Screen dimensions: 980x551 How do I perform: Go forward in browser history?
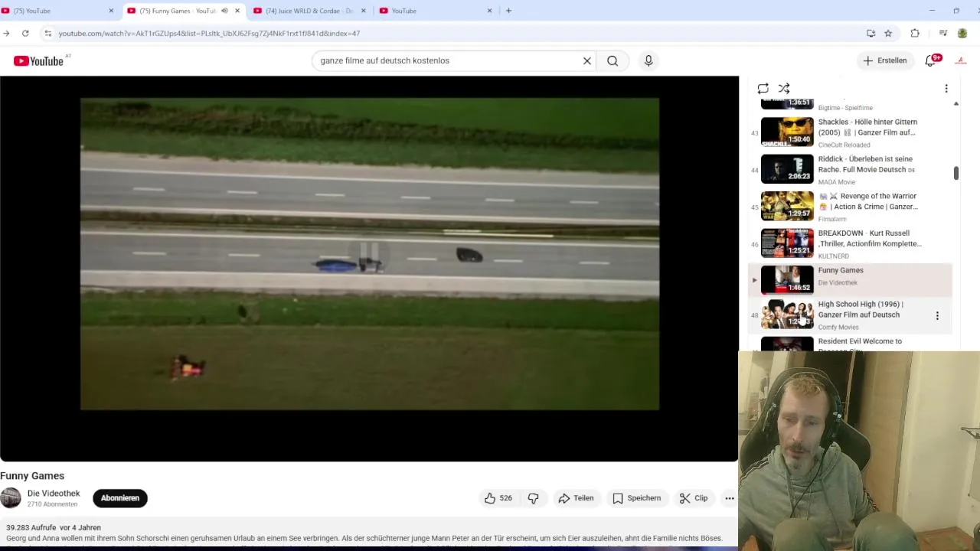[x=6, y=33]
